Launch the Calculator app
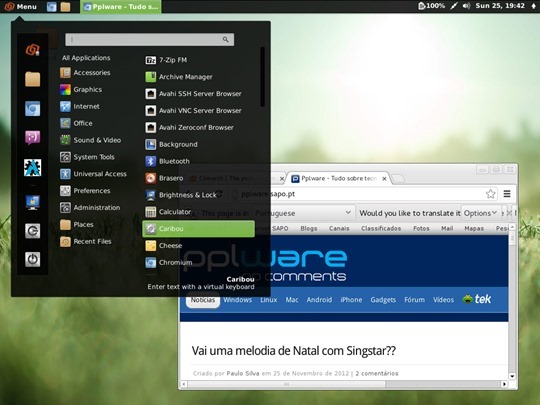The height and width of the screenshot is (405, 540). [x=199, y=212]
